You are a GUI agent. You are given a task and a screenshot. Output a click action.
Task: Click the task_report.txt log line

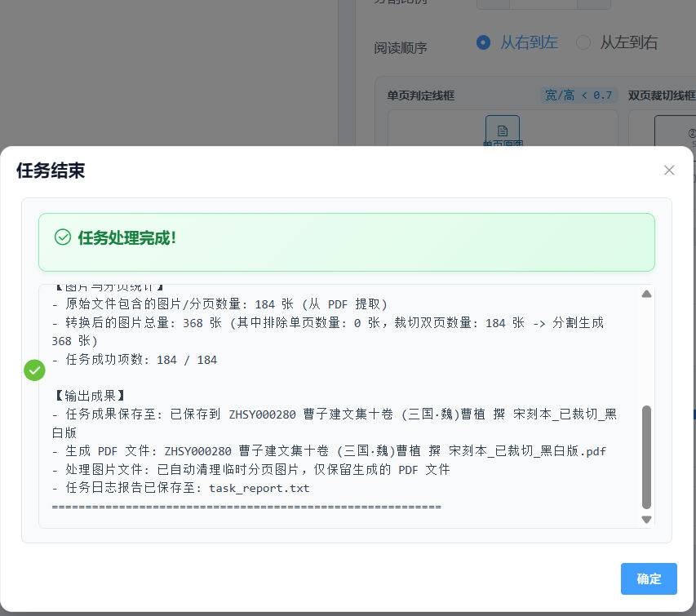[180, 488]
